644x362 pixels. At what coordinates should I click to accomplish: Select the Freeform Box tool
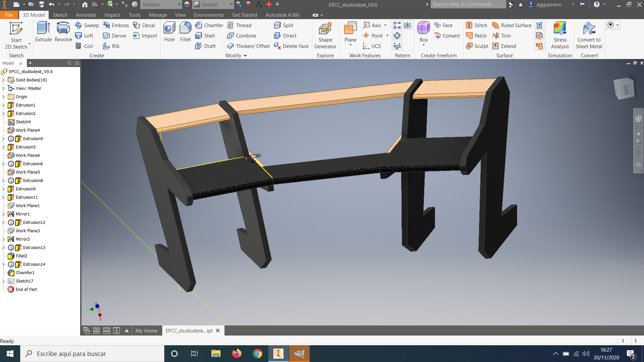tap(424, 32)
